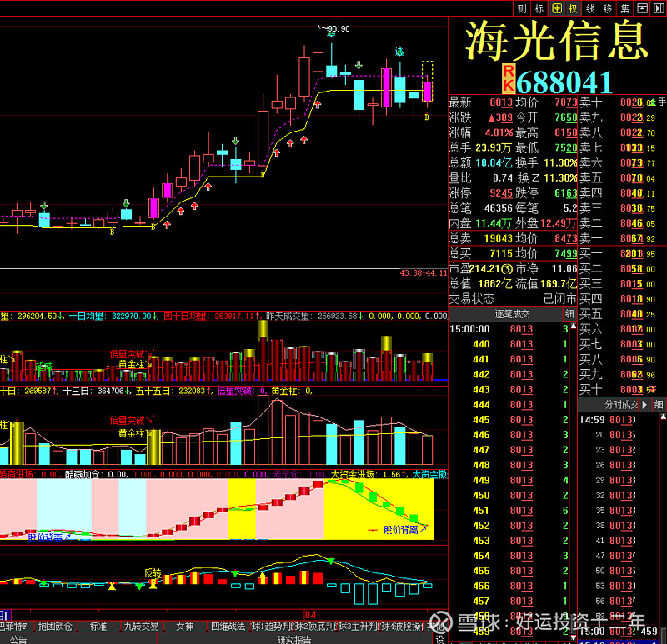Open the 测 toolbar rightmost play-arrow expander
The image size is (667, 644).
[659, 8]
